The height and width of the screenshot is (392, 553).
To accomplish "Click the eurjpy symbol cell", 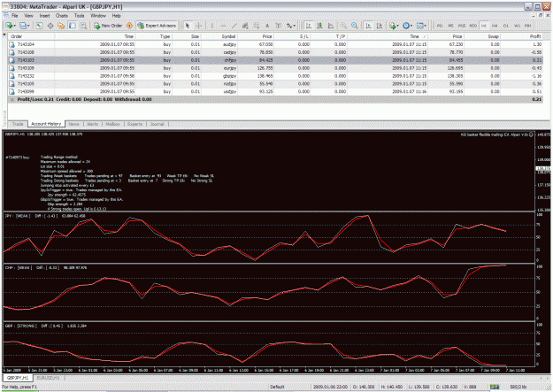I will pyautogui.click(x=229, y=68).
